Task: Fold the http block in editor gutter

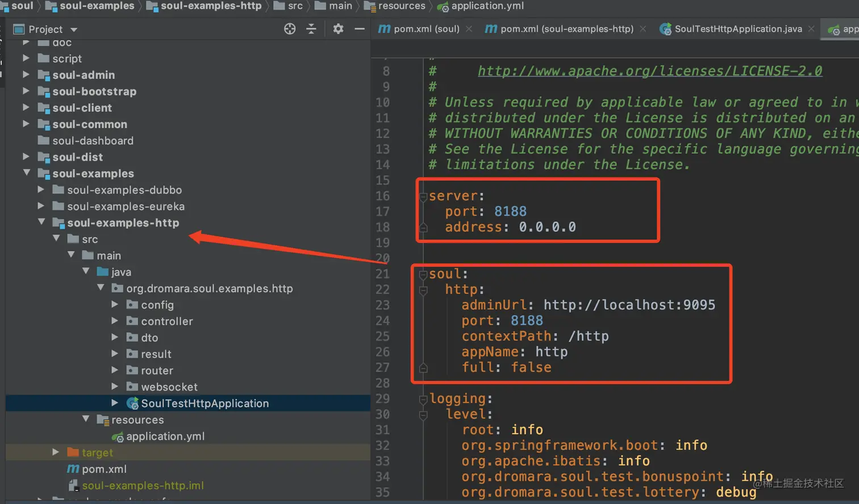Action: (x=423, y=290)
